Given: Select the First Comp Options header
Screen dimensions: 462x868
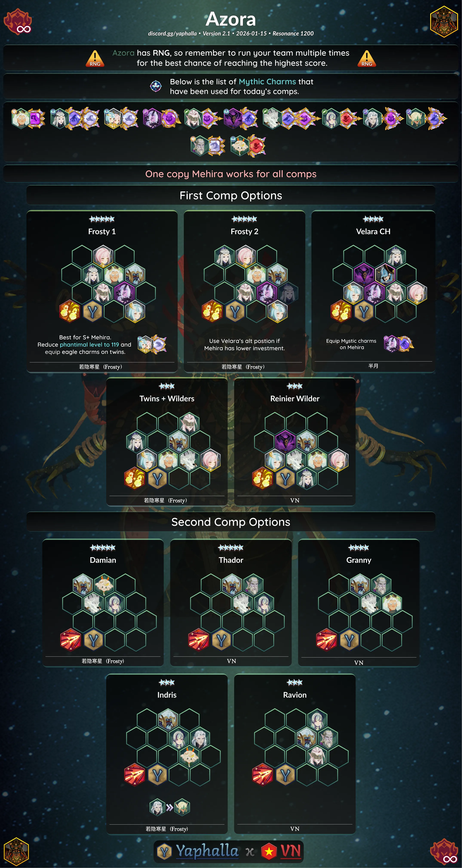Looking at the screenshot, I should tap(231, 195).
